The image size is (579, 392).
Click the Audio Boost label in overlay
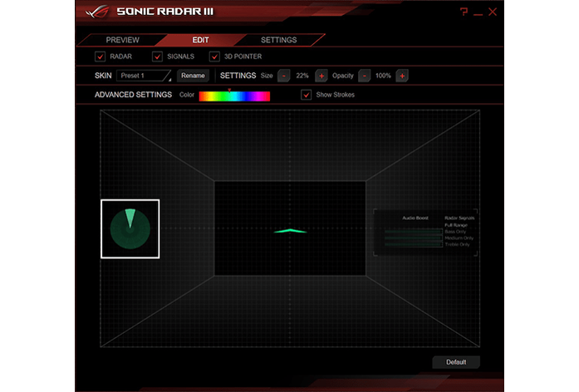pos(415,218)
